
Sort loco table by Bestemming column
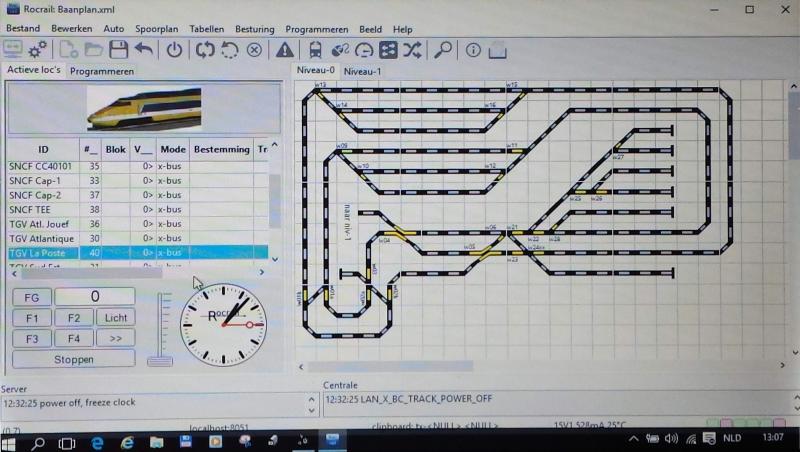tap(221, 149)
